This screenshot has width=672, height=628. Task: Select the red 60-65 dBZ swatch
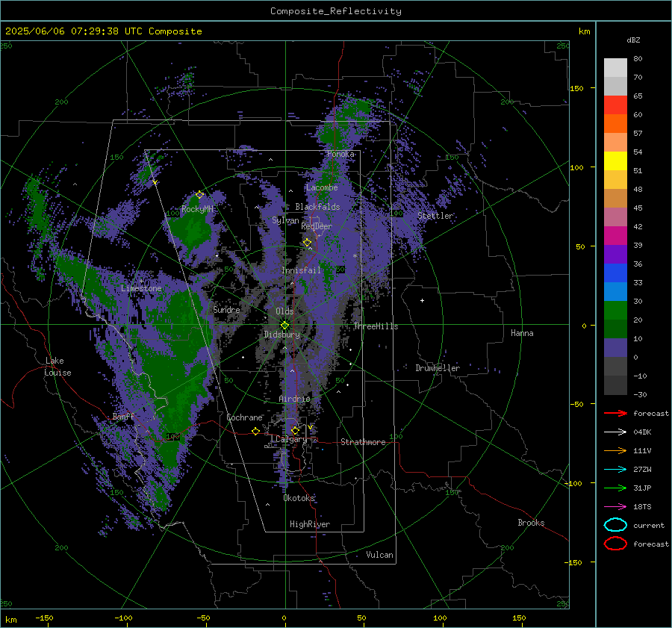click(615, 105)
